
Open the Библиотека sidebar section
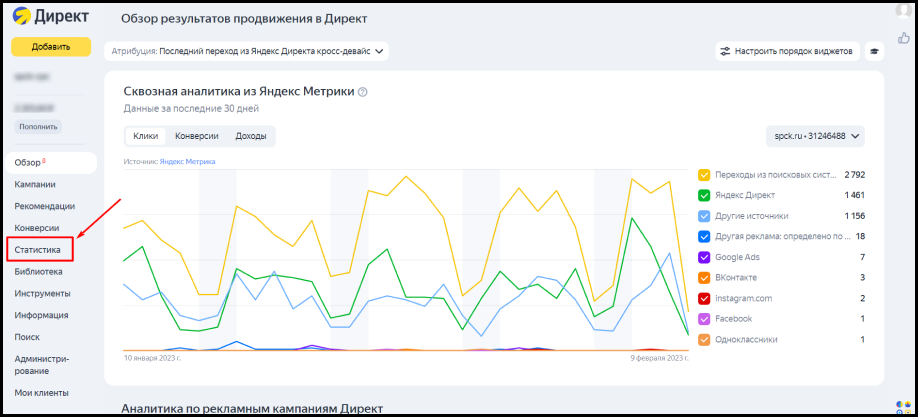coord(39,271)
